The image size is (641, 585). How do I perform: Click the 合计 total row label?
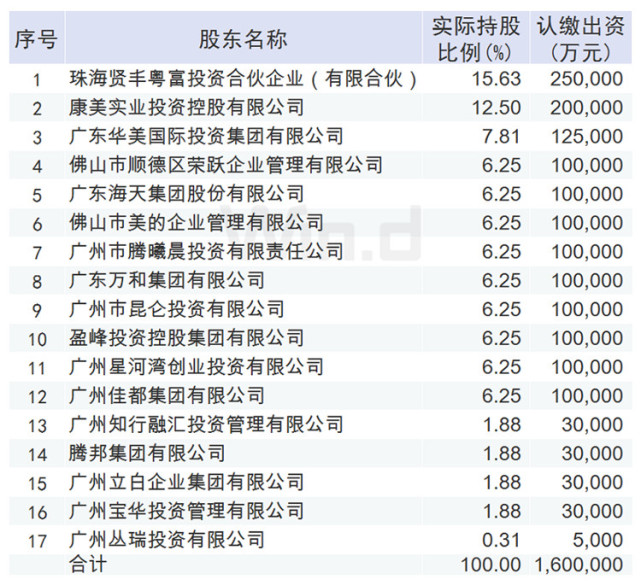(88, 565)
